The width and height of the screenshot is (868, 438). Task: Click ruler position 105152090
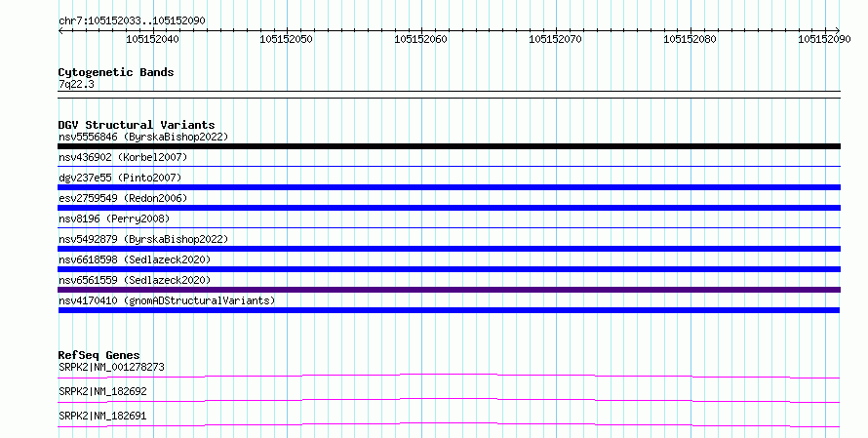[x=824, y=39]
